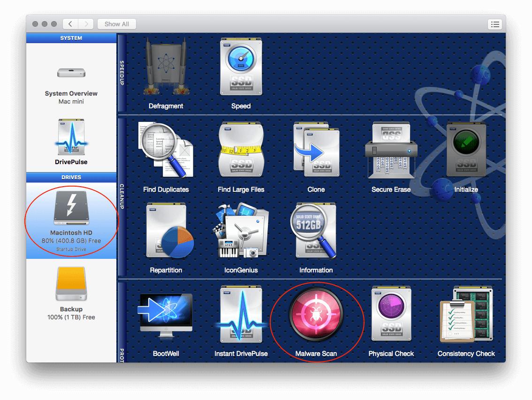Start the Clone tool
The width and height of the screenshot is (532, 400).
(316, 150)
